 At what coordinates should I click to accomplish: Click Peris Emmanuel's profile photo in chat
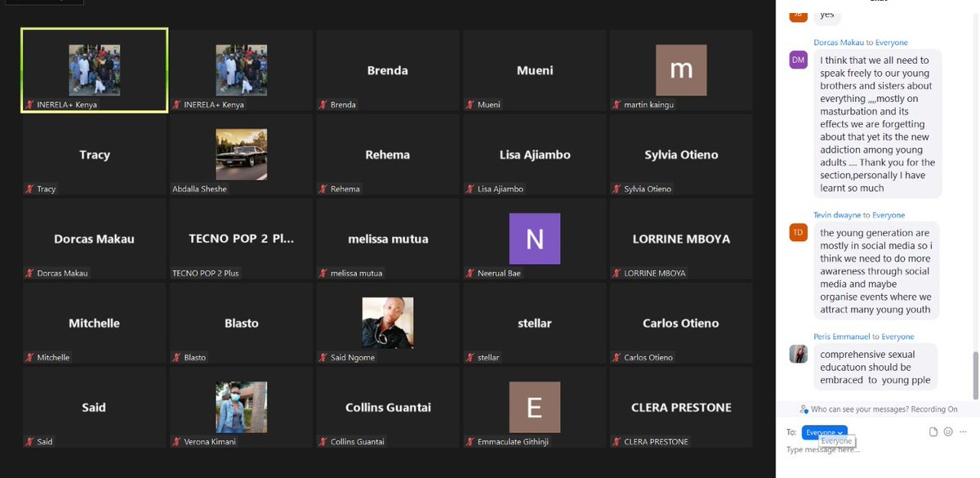(798, 354)
